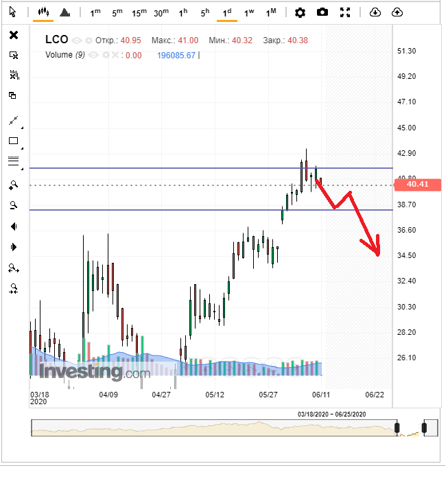Click the lower horizontal blue line
448x479 pixels.
point(211,210)
